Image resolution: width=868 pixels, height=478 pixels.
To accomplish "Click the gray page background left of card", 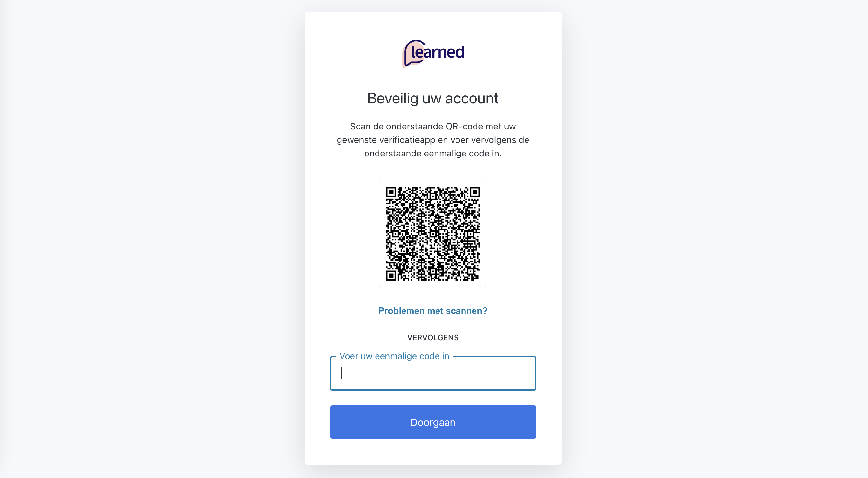I will click(x=152, y=236).
